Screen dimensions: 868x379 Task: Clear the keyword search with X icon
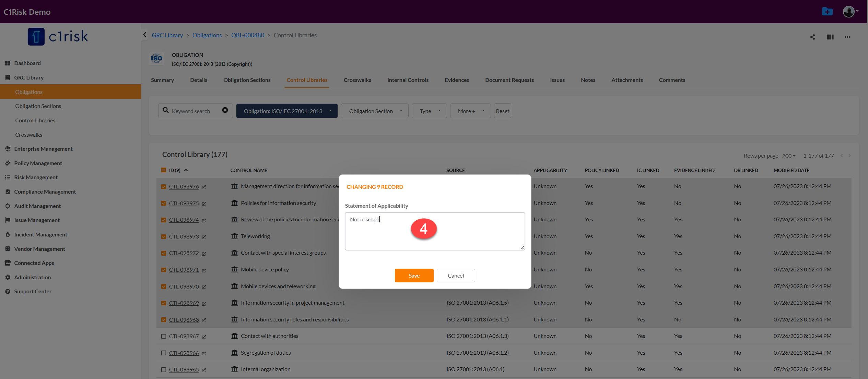(x=225, y=110)
